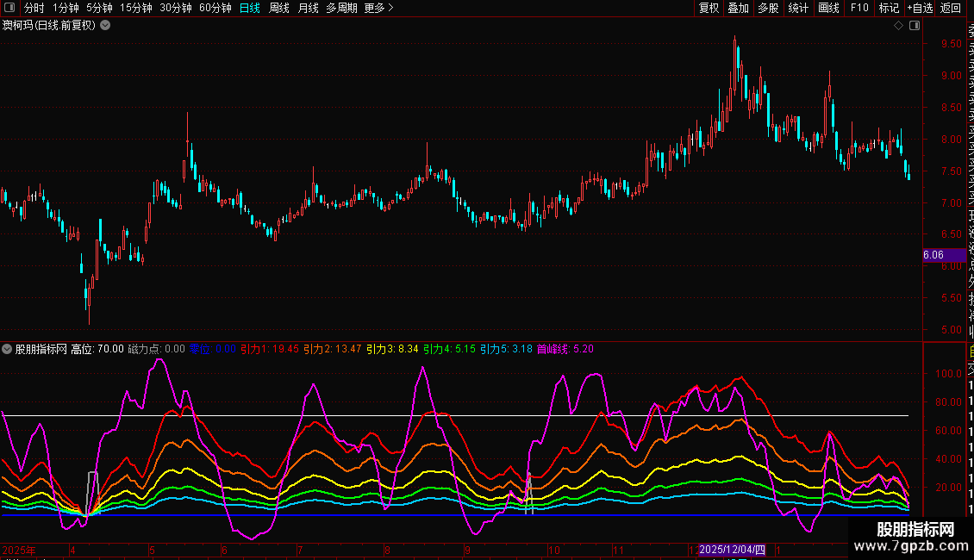Open the 画线 drawing tools
The image size is (974, 560).
pos(828,8)
